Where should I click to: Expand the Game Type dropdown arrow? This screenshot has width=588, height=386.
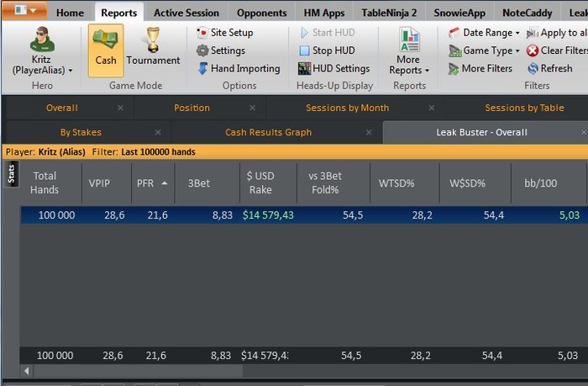point(517,50)
